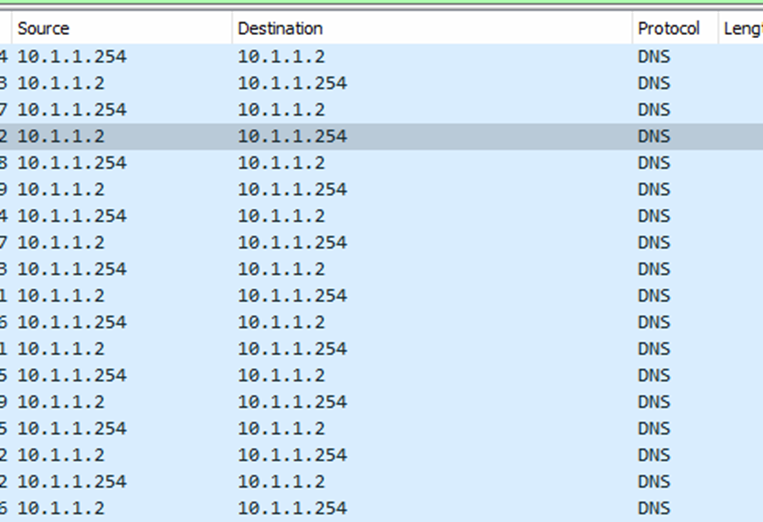Click the Protocol column header
The height and width of the screenshot is (522, 763).
point(668,29)
